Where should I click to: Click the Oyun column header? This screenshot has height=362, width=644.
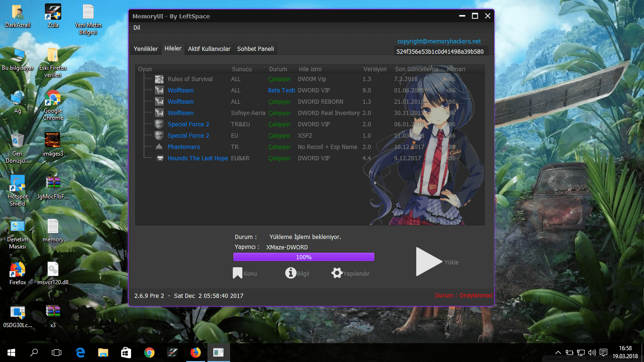coord(145,69)
